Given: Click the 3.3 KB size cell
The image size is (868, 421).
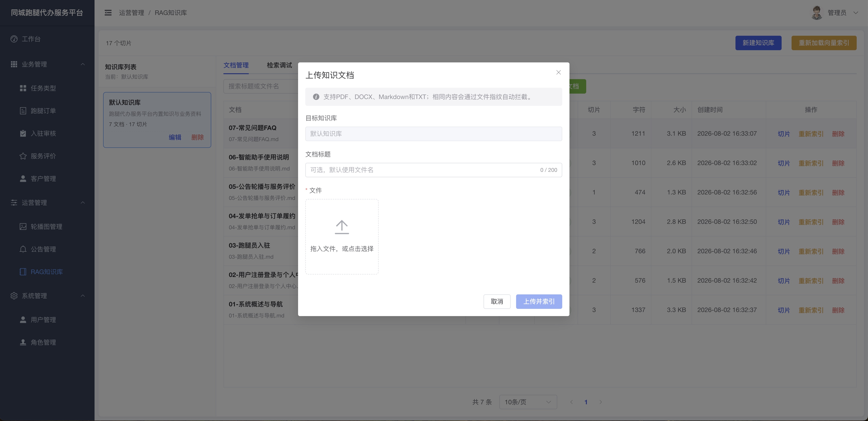Looking at the screenshot, I should 676,310.
